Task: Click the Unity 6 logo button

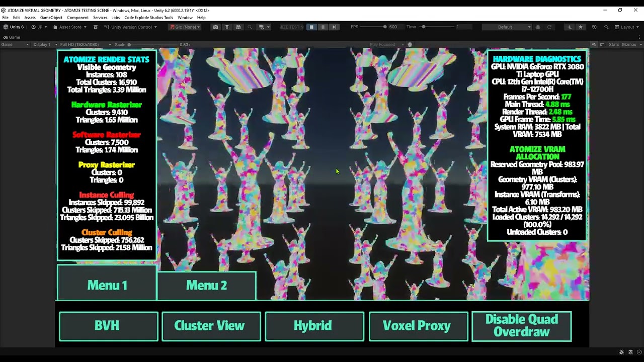Action: coord(14,27)
